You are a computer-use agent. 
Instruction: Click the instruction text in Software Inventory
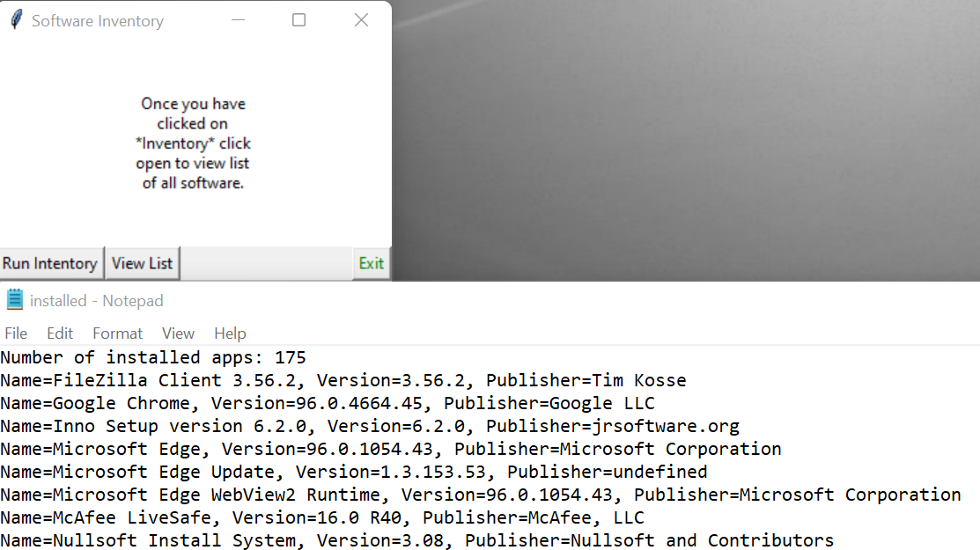[x=193, y=143]
